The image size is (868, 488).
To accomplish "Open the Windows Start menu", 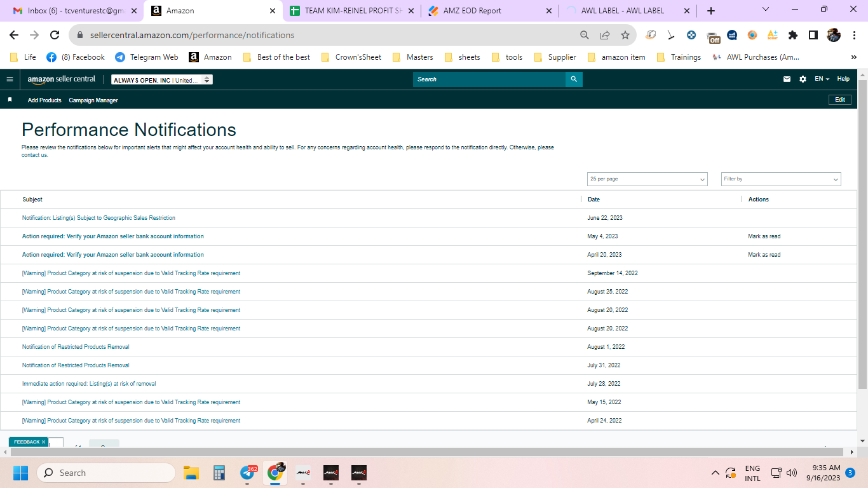I will coord(20,473).
